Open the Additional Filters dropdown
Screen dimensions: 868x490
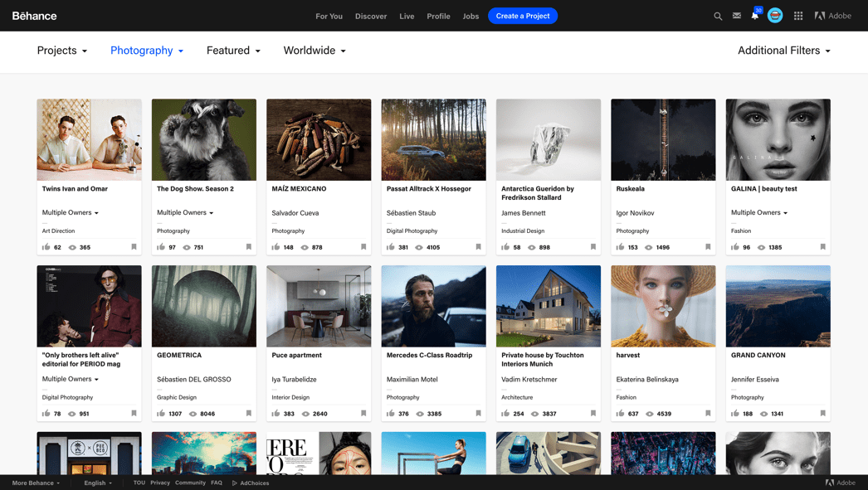pos(783,51)
